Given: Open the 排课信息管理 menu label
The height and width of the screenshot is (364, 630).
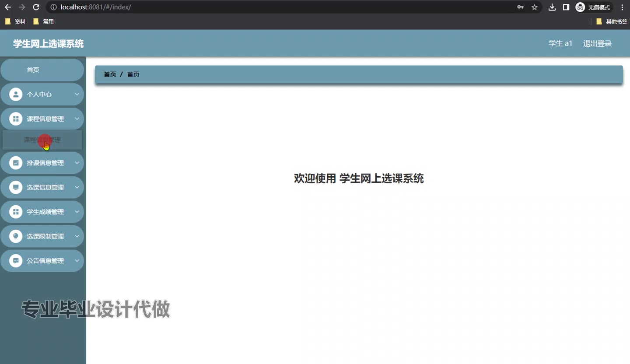Looking at the screenshot, I should pos(45,163).
